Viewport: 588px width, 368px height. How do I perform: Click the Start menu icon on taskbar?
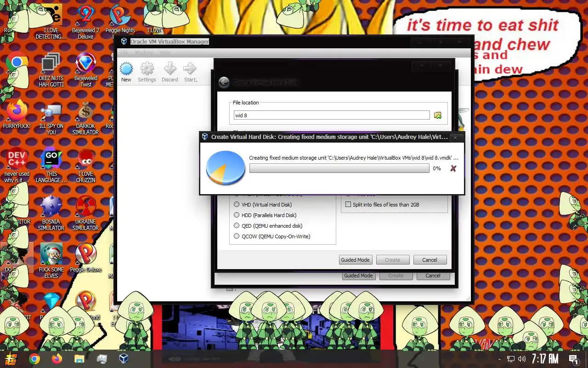click(x=10, y=359)
